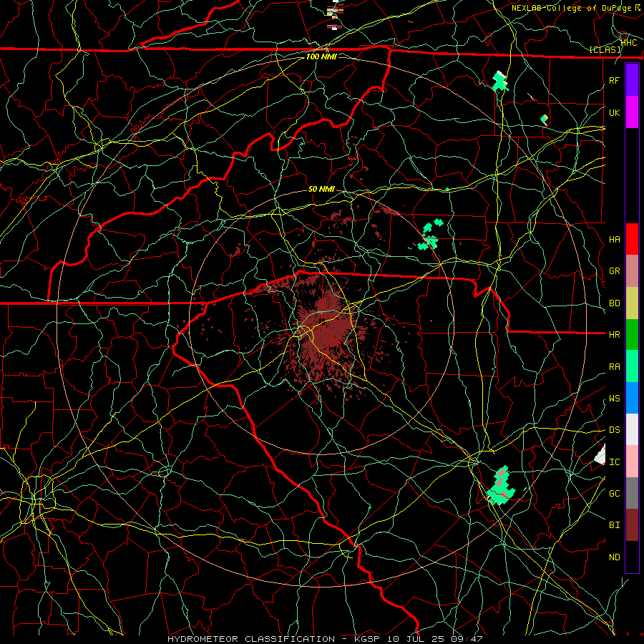Screen dimensions: 644x644
Task: Pick the dark green HR legend swatch
Action: pyautogui.click(x=632, y=335)
